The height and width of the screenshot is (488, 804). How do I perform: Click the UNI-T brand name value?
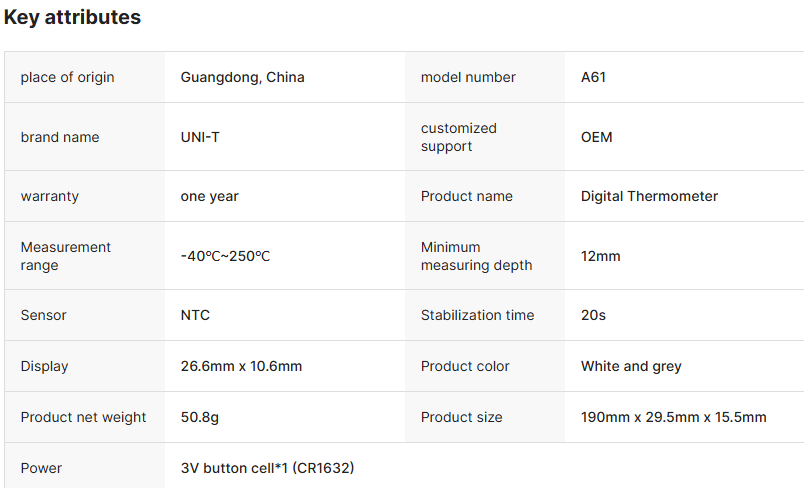[x=200, y=137]
